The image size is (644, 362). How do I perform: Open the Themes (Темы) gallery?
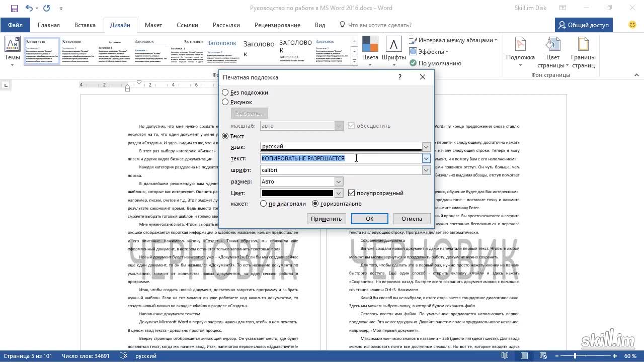[x=12, y=50]
